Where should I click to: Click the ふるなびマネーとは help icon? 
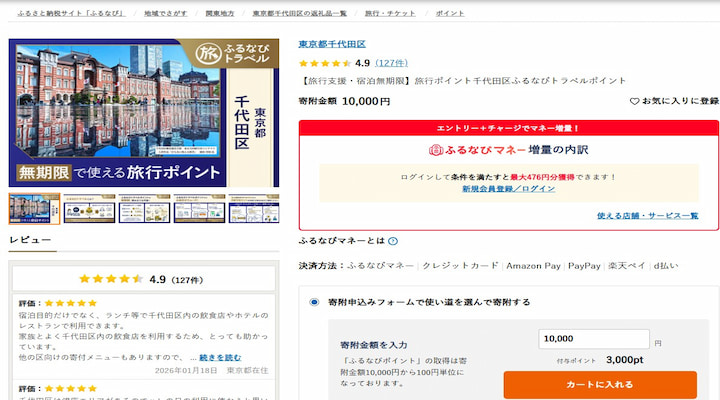[393, 241]
